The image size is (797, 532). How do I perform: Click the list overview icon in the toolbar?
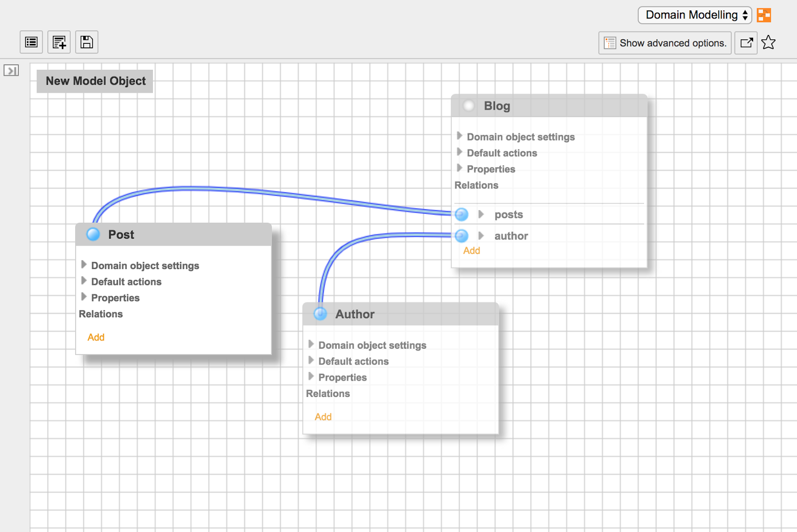pyautogui.click(x=31, y=42)
